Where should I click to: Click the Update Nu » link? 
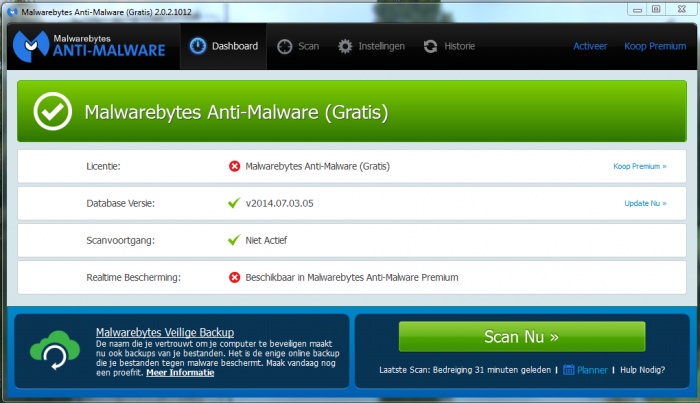pyautogui.click(x=645, y=203)
